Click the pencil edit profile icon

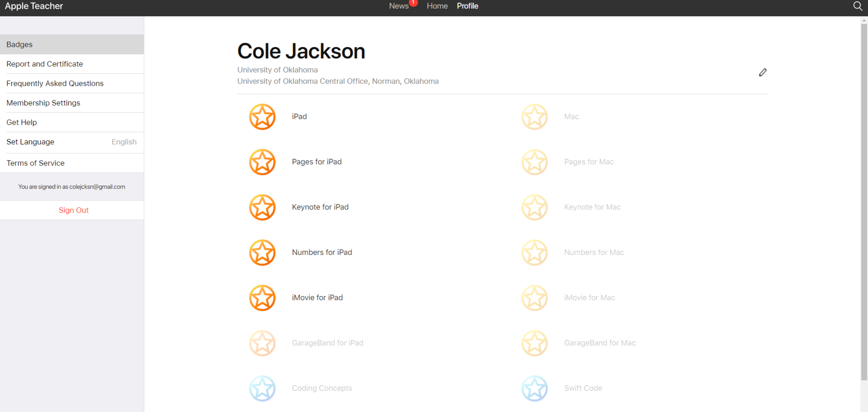(762, 73)
